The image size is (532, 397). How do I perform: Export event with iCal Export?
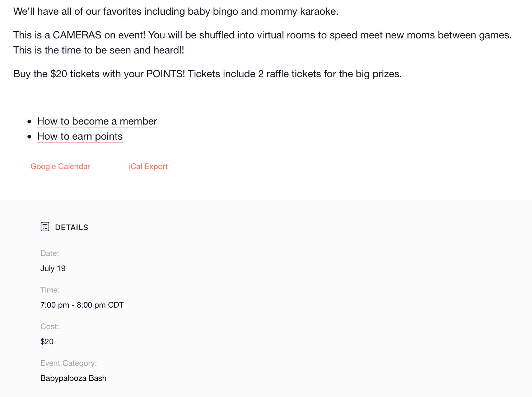click(148, 167)
